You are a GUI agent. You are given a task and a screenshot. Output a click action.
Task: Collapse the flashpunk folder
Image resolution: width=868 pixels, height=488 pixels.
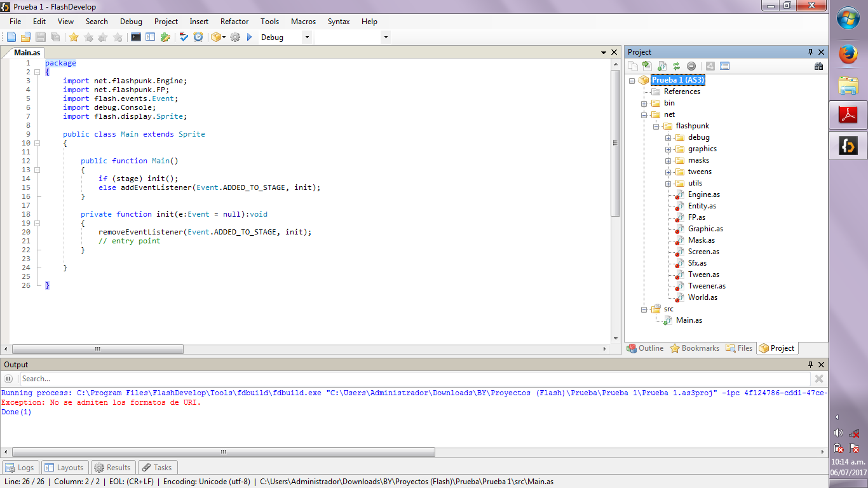tap(656, 126)
